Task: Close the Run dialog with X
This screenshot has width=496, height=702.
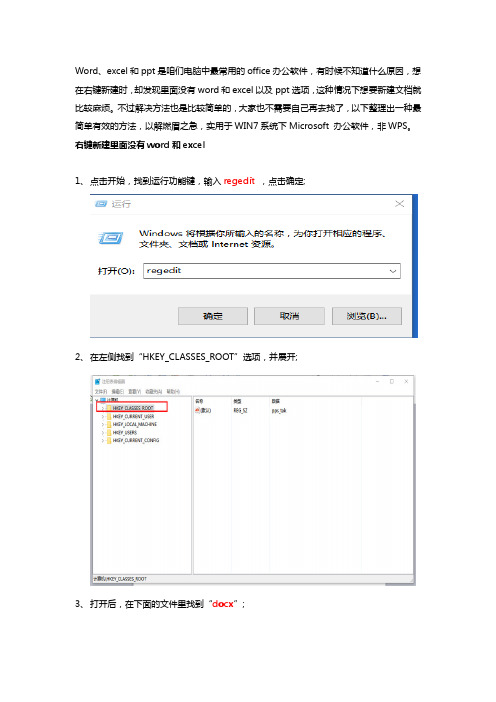Action: (399, 204)
